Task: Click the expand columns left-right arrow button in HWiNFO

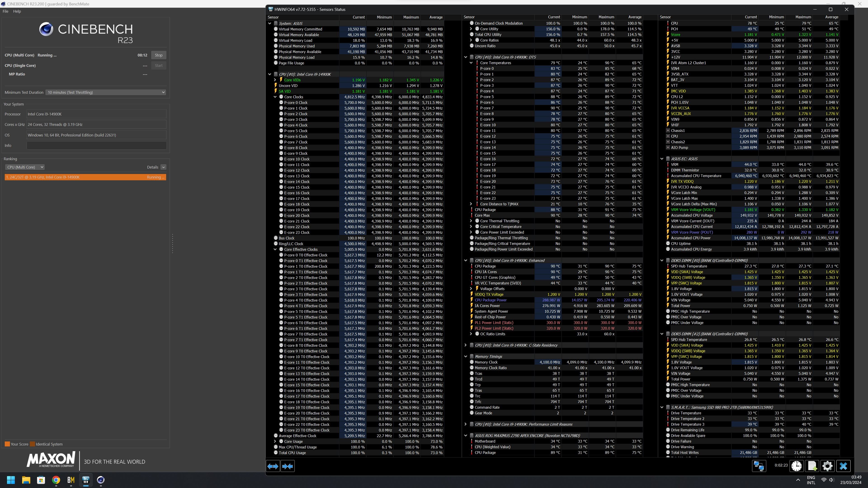Action: click(273, 466)
